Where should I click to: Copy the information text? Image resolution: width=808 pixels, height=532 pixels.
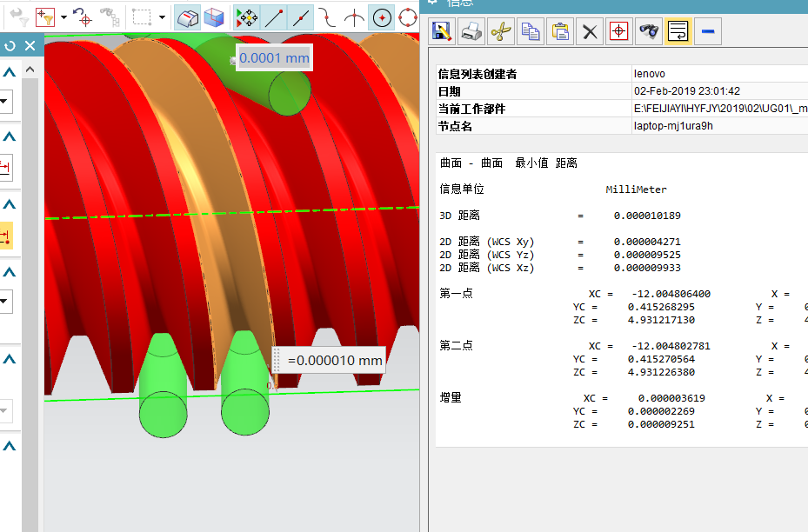tap(531, 31)
